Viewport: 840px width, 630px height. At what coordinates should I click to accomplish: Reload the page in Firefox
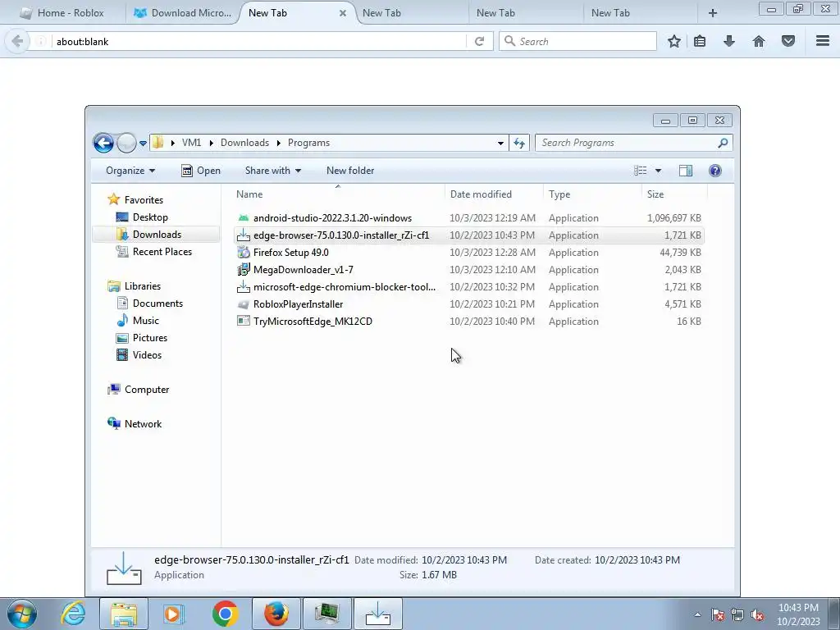pos(479,41)
